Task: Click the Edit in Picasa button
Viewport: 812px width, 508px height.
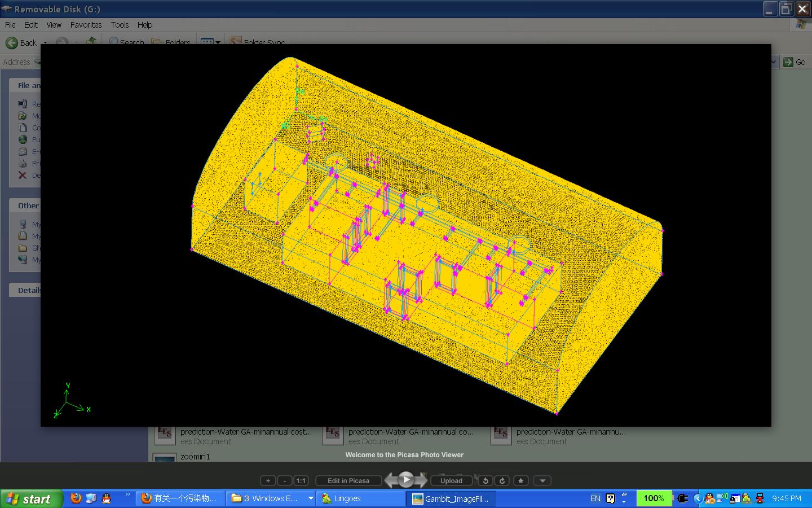Action: pos(348,481)
